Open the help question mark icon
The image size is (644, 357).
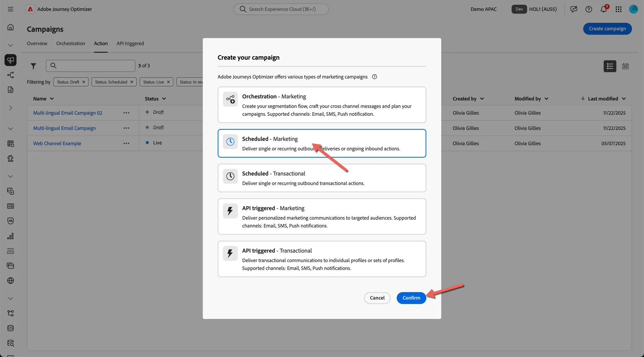tap(588, 9)
